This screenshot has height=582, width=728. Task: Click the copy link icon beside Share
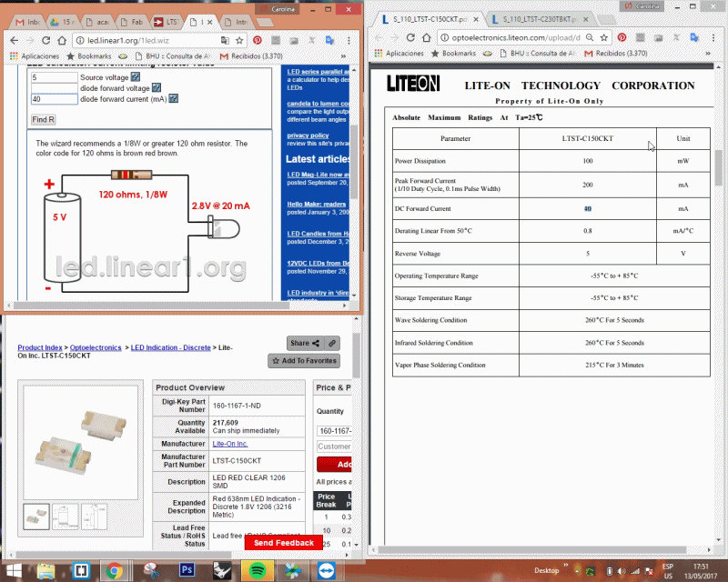point(332,344)
